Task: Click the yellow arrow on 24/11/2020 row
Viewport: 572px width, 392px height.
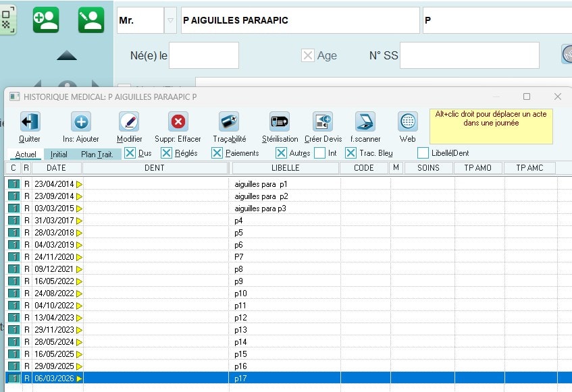Action: [79, 257]
